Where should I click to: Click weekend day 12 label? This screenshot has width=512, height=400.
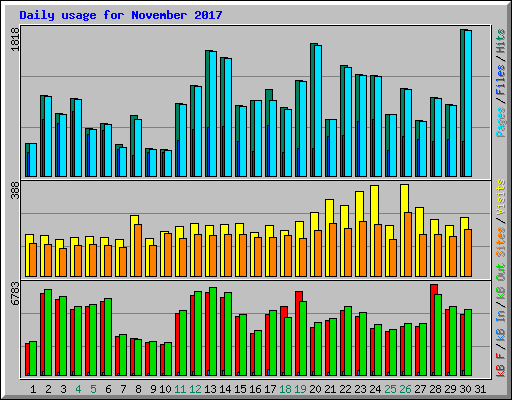(195, 389)
